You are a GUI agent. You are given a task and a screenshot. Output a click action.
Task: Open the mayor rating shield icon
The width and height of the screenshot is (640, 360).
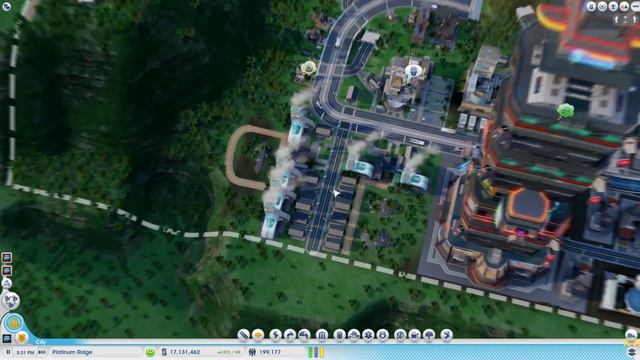click(x=21, y=338)
